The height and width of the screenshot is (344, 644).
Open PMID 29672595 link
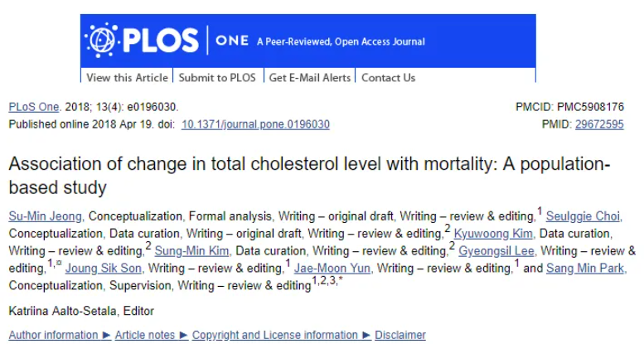[599, 124]
